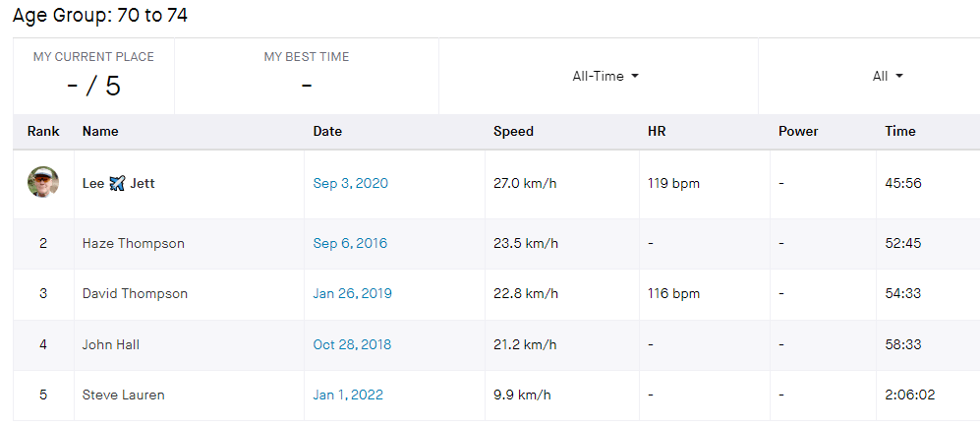Image resolution: width=980 pixels, height=426 pixels.
Task: Open the Sep 6, 2016 activity link
Action: pyautogui.click(x=350, y=244)
